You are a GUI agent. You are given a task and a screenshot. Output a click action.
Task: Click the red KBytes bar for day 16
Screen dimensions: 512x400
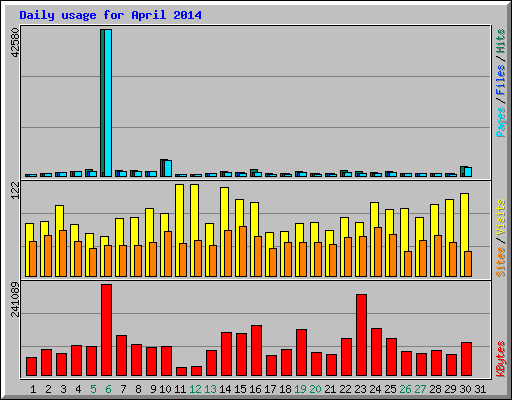pyautogui.click(x=257, y=351)
